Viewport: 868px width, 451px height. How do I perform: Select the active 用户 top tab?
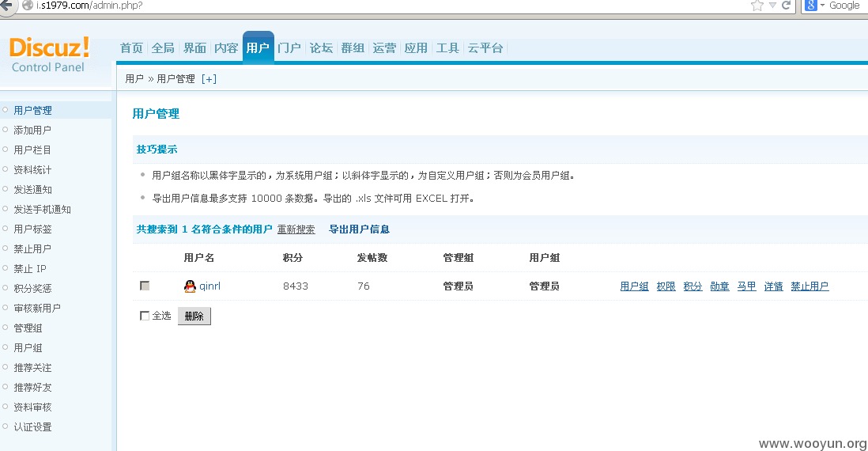tap(258, 47)
